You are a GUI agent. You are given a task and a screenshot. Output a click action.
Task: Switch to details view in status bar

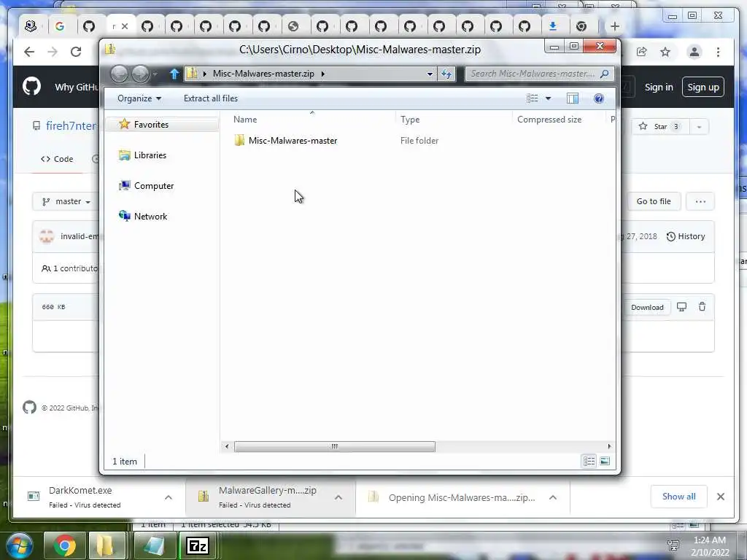[x=589, y=461]
